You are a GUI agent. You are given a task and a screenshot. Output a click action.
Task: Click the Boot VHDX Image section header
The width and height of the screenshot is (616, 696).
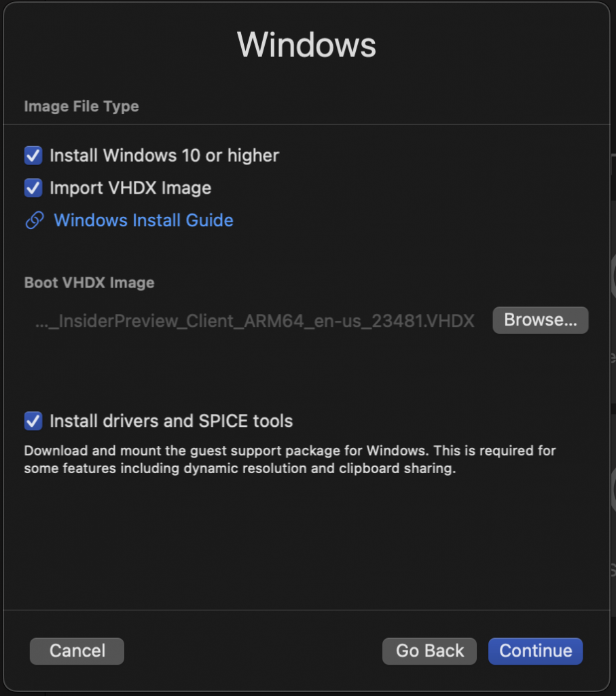pos(89,283)
